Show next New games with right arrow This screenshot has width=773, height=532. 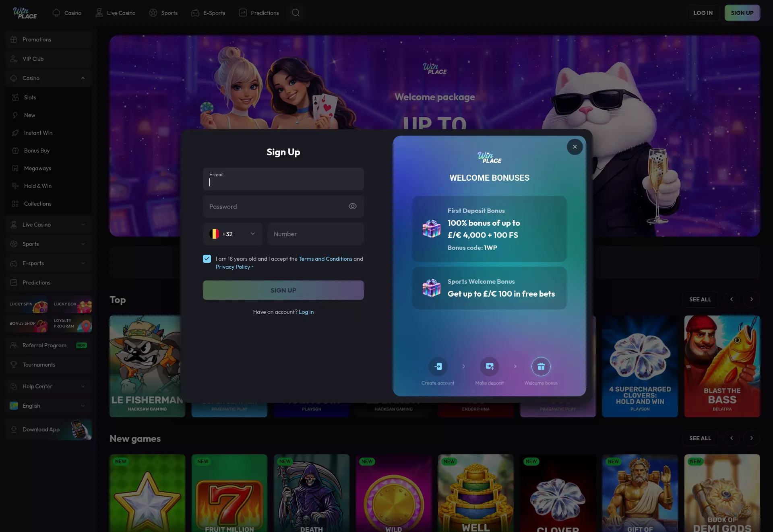point(751,438)
